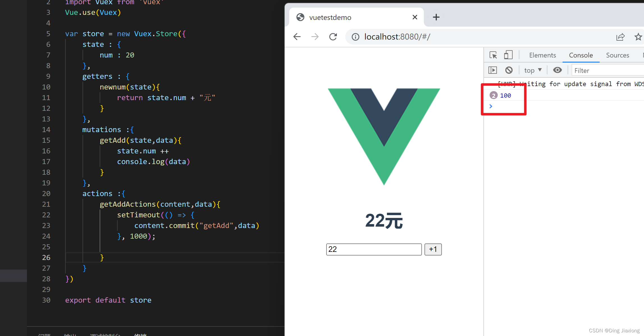Screen dimensions: 644x336
Task: Open a new browser tab
Action: click(436, 17)
